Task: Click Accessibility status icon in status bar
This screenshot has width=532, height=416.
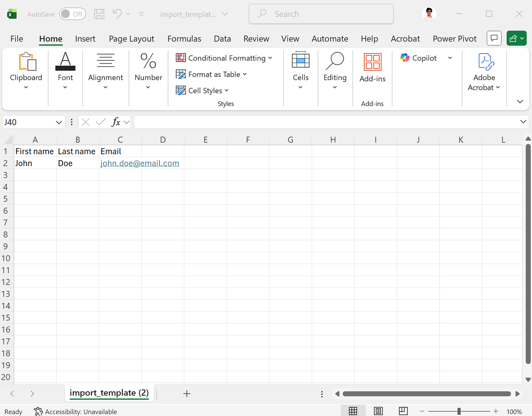Action: 38,412
